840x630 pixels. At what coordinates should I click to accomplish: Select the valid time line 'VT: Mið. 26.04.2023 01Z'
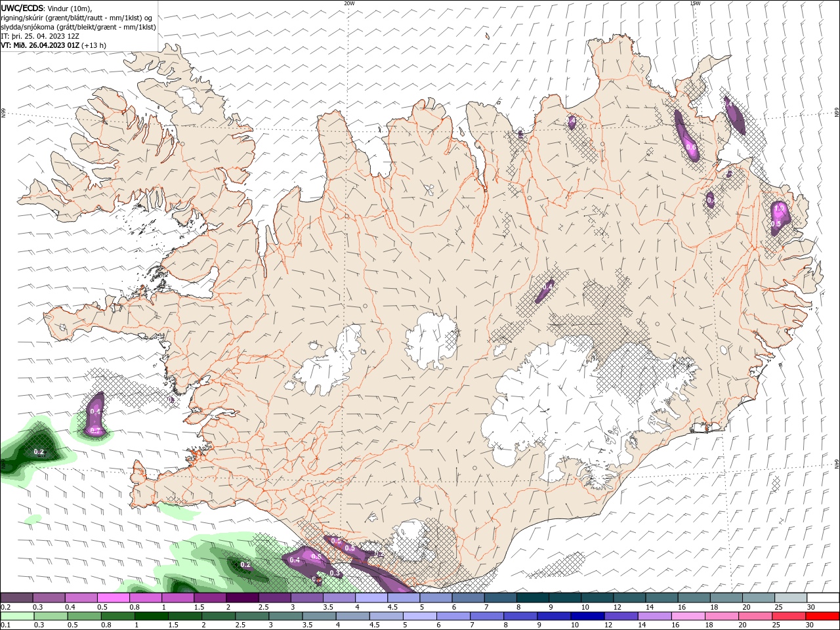(41, 45)
